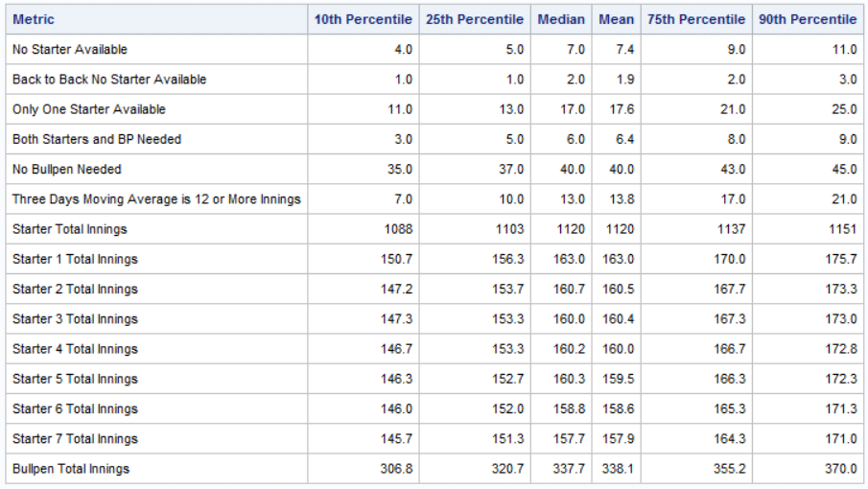
Task: Click Starter 4 Total Innings median 160.2
Action: (x=569, y=348)
